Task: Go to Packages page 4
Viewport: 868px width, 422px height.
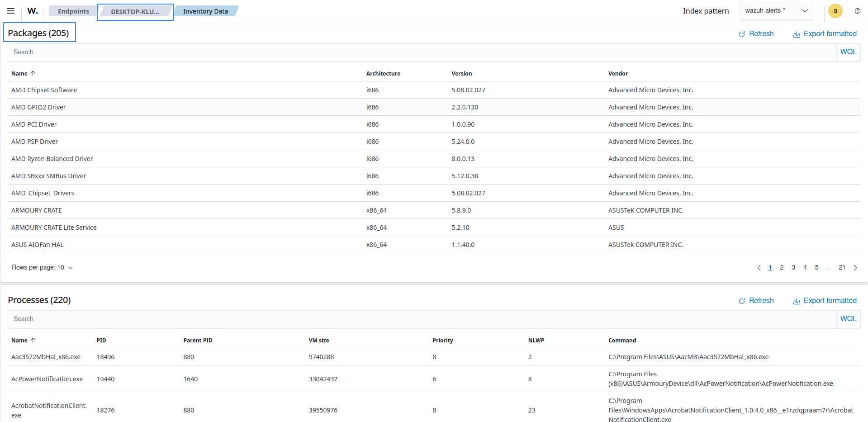Action: pos(805,267)
